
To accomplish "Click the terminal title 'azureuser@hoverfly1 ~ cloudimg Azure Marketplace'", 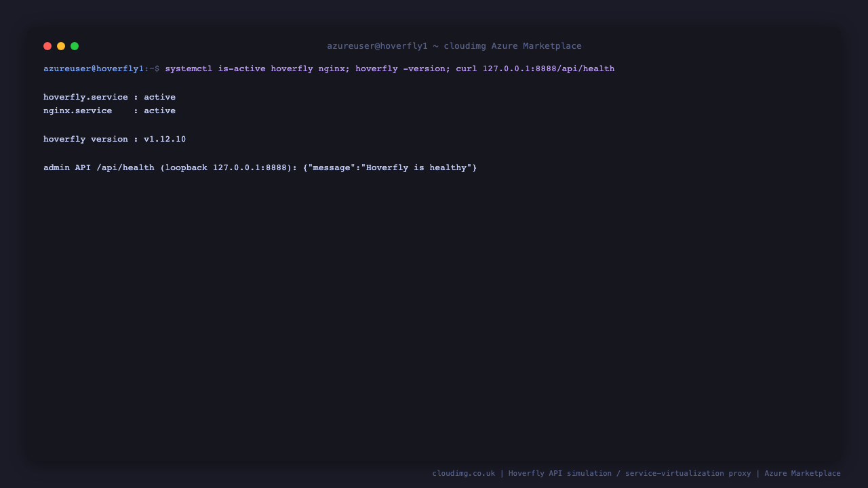I will 454,46.
